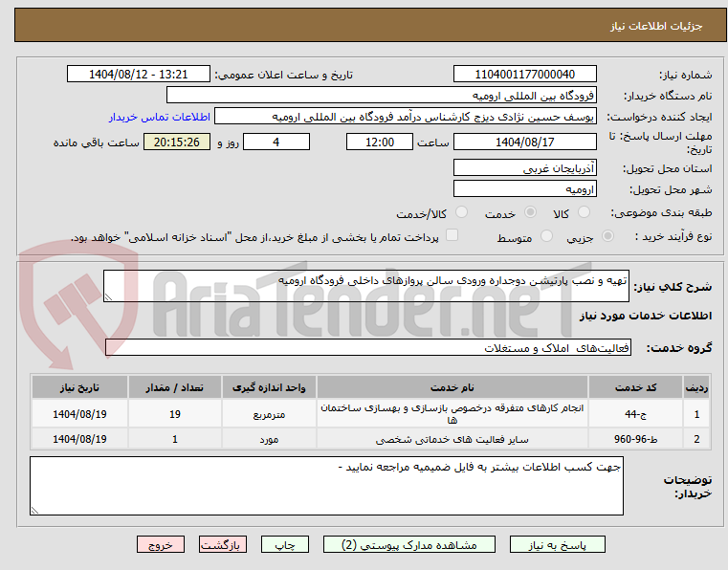The width and height of the screenshot is (728, 570).
Task: Click the need date in the ج-44 row
Action: coord(79,414)
